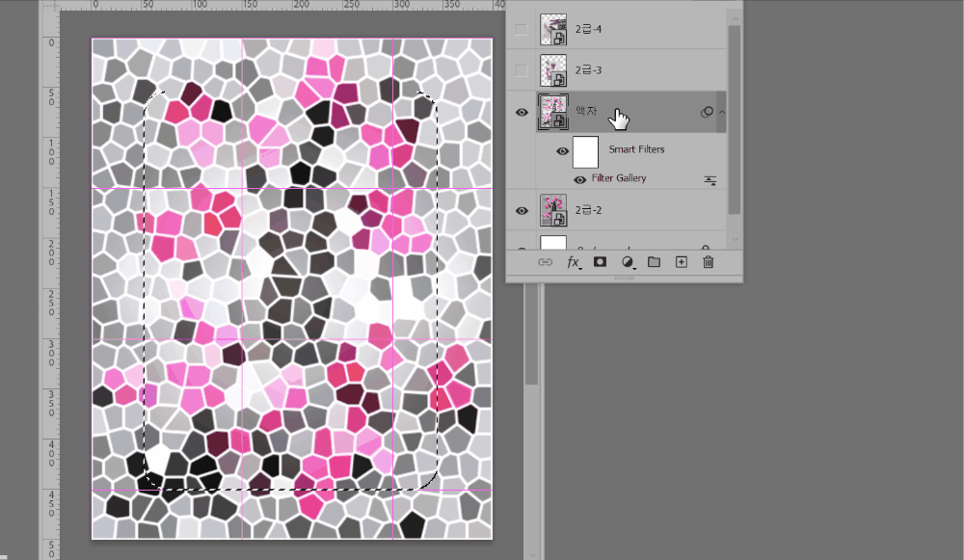The height and width of the screenshot is (560, 964).
Task: Delete layer with trash icon
Action: pyautogui.click(x=709, y=262)
